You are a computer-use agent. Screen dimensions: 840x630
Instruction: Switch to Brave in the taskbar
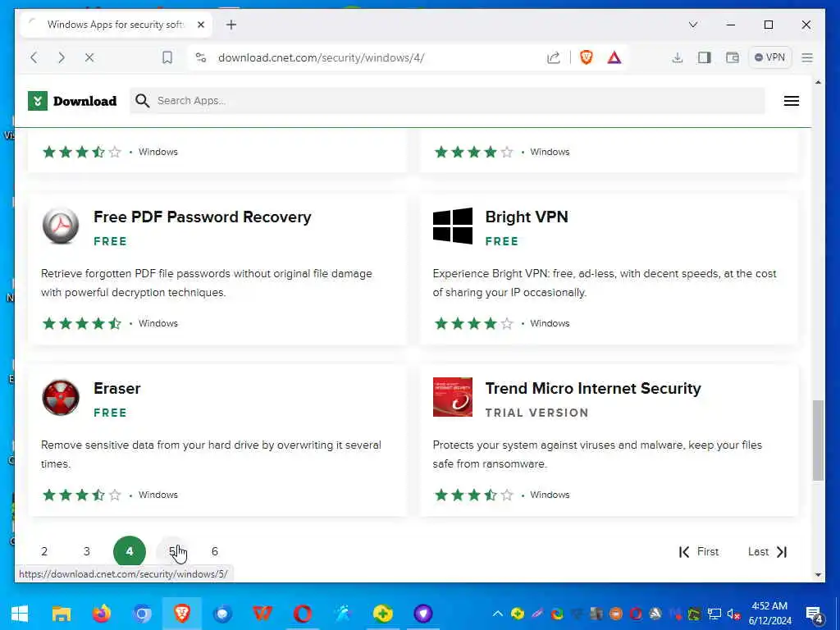[x=182, y=614]
